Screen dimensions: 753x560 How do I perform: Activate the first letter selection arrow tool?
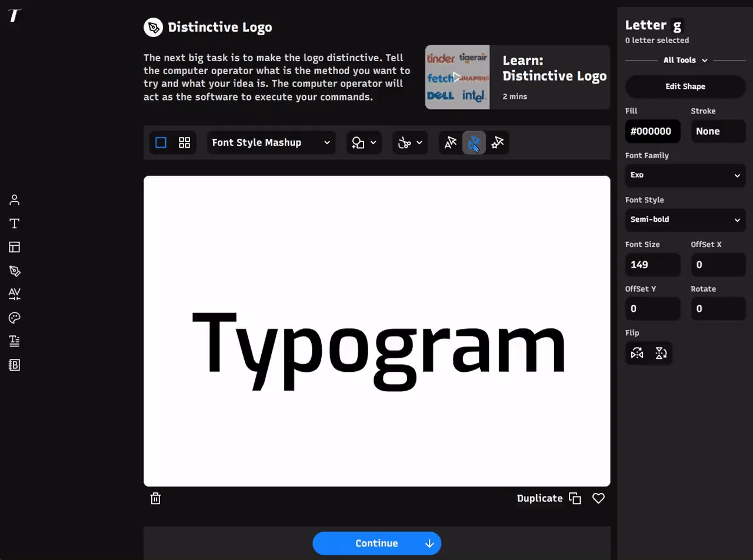(451, 142)
